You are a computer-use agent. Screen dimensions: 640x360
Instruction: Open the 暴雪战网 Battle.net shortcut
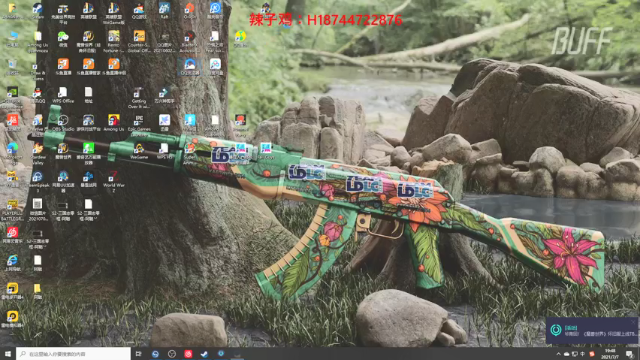[x=88, y=178]
